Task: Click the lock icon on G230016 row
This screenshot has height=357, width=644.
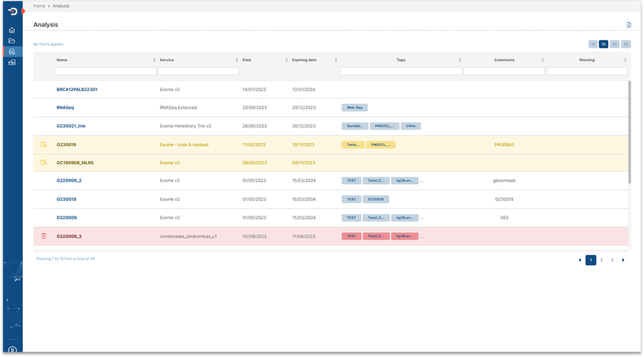Action: pyautogui.click(x=43, y=144)
